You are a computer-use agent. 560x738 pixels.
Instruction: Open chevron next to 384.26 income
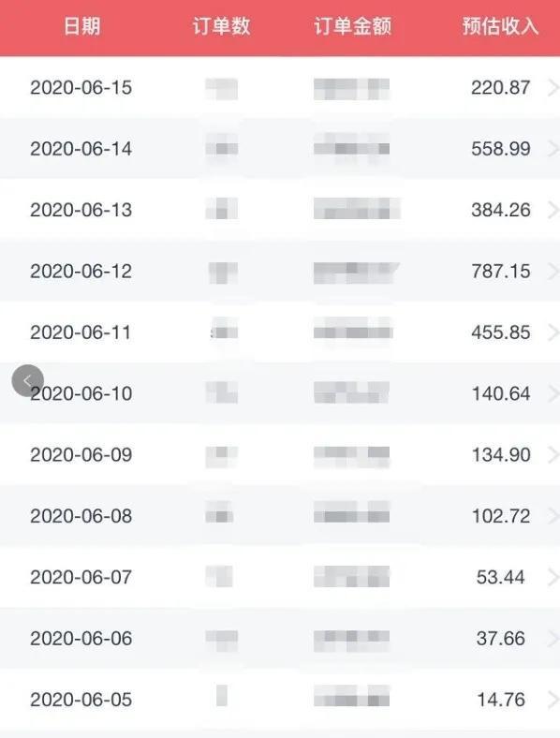pyautogui.click(x=553, y=210)
